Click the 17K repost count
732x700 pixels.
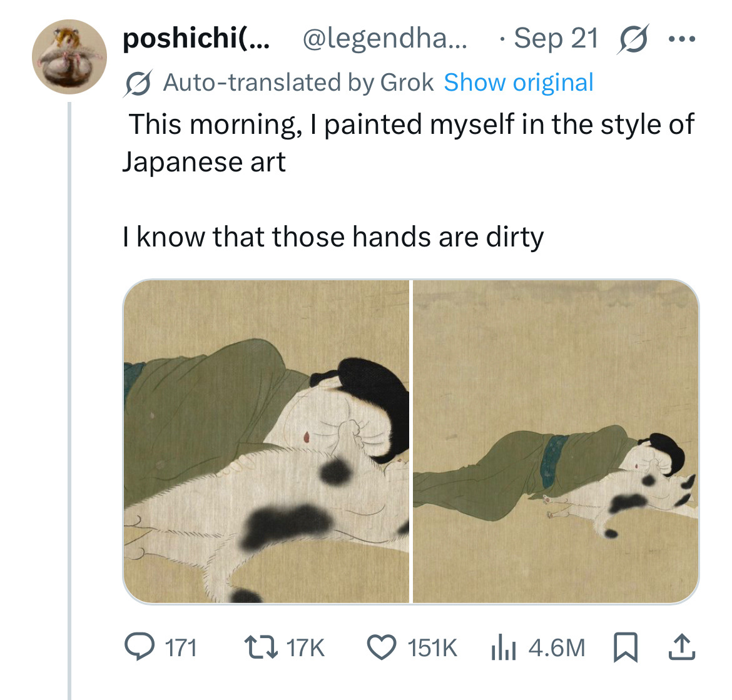[305, 647]
